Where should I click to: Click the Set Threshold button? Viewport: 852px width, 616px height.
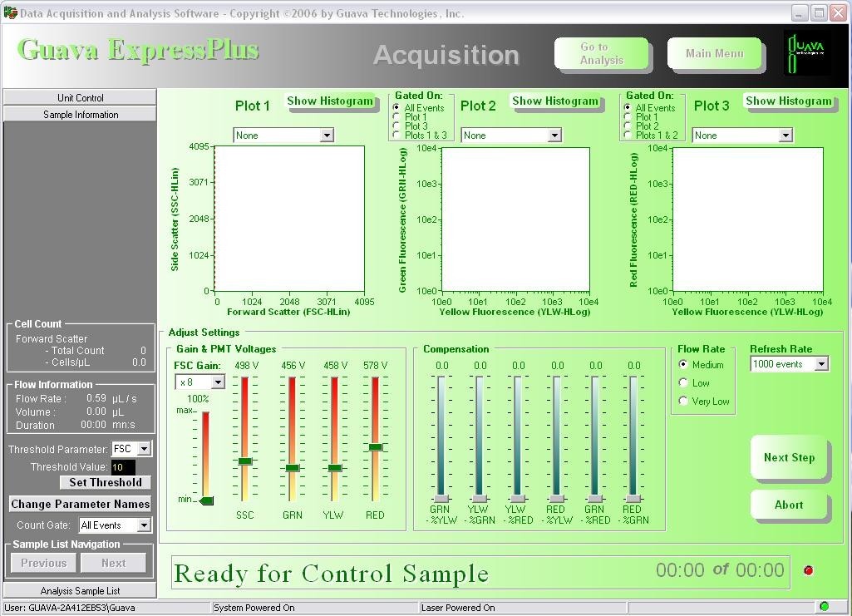click(106, 482)
